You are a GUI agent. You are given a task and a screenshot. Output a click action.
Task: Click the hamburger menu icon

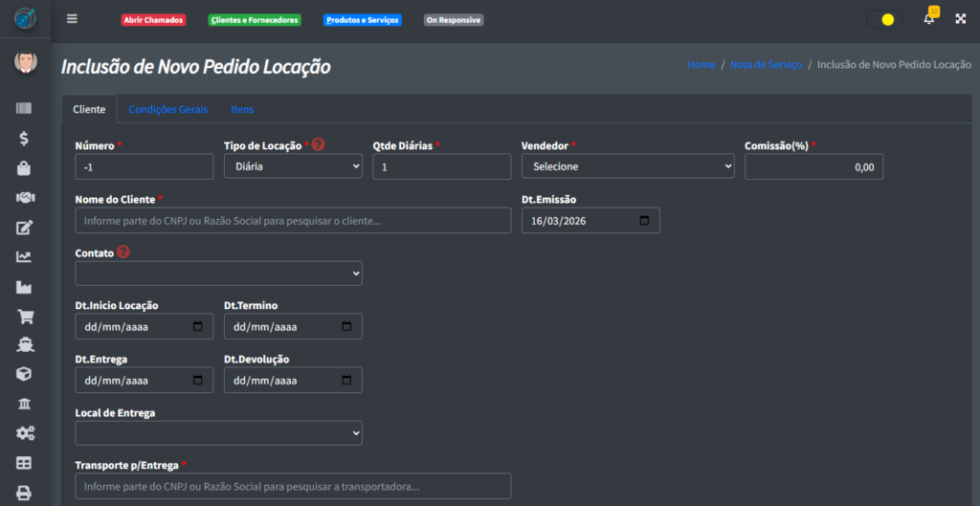click(72, 19)
